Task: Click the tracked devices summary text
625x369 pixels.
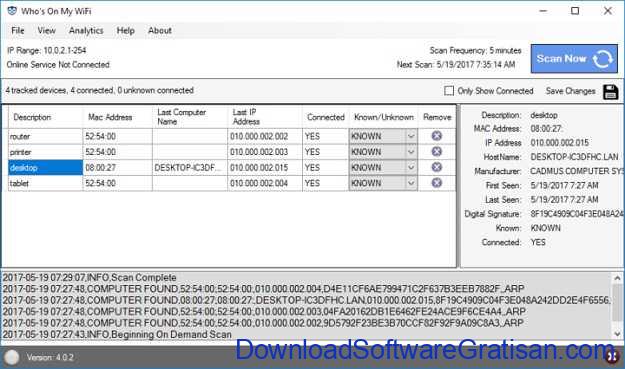Action: pyautogui.click(x=100, y=90)
